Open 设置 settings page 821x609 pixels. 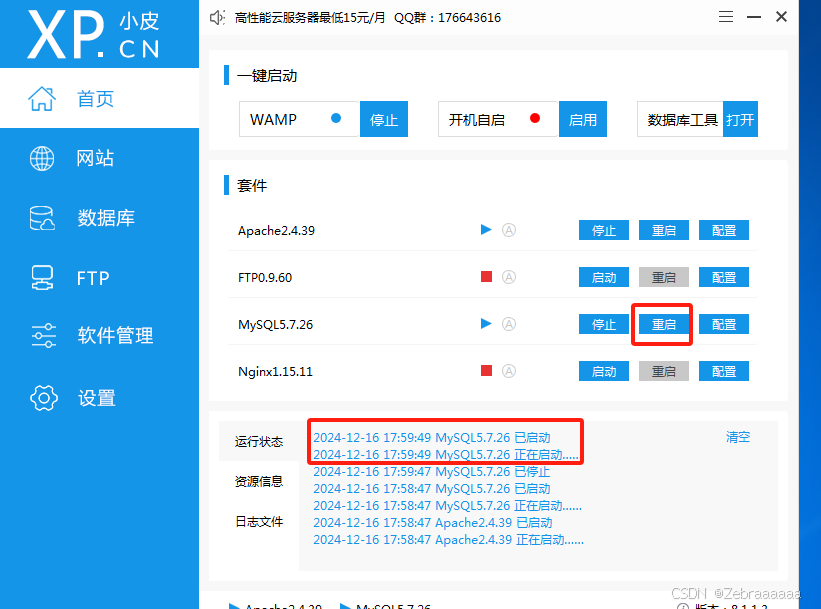tap(99, 398)
